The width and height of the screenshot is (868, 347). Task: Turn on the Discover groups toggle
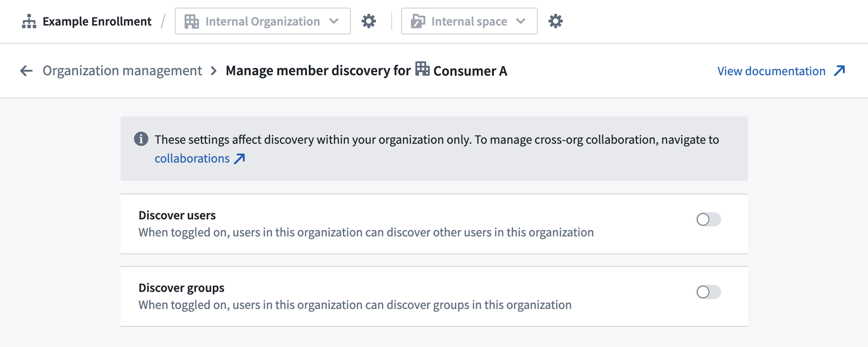[708, 292]
